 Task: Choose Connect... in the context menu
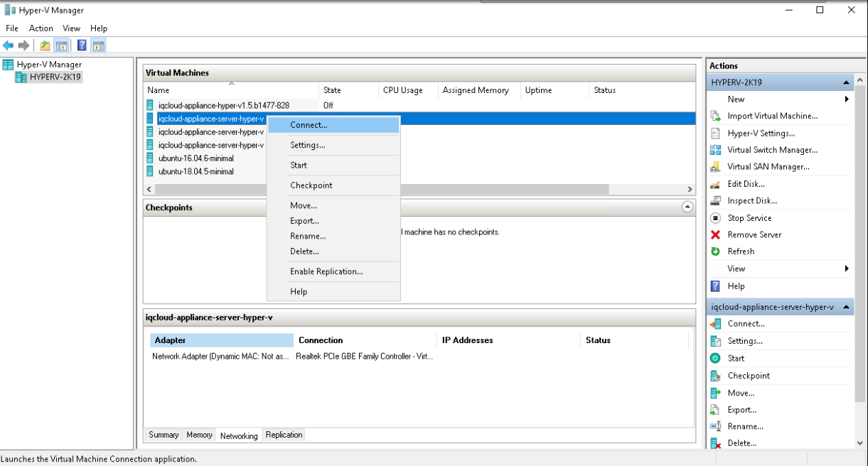333,125
